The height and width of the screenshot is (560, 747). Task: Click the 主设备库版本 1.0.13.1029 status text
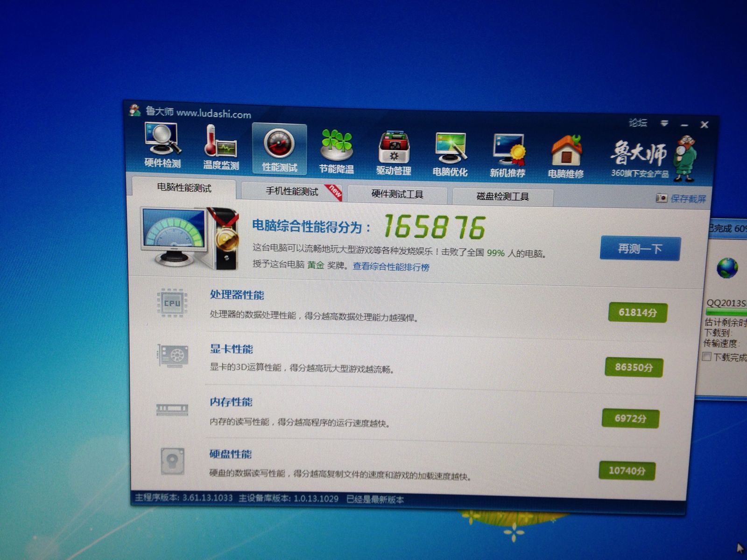click(289, 498)
